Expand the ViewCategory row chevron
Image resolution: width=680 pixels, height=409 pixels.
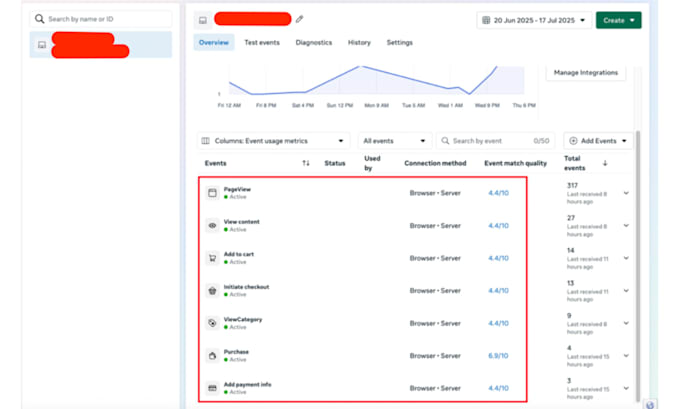coord(626,323)
